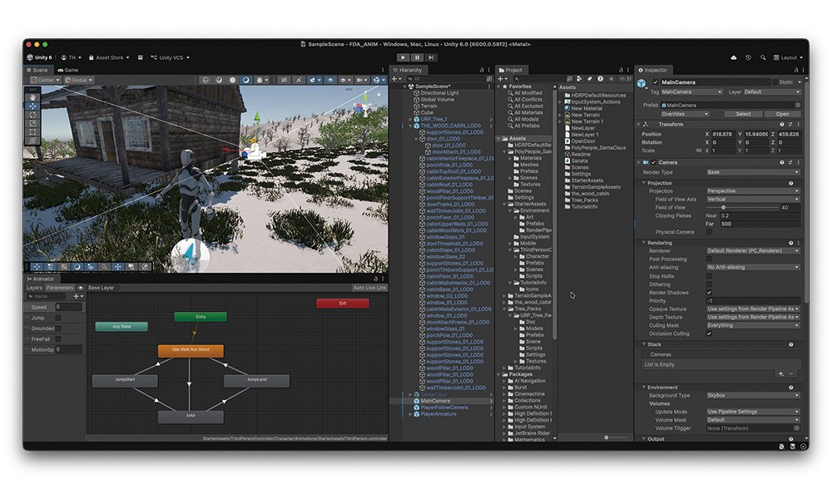Open the Asset Store menu

109,57
